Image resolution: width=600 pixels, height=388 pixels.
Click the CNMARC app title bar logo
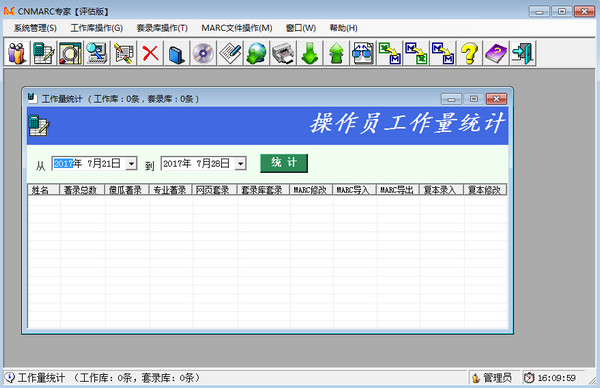pos(9,11)
